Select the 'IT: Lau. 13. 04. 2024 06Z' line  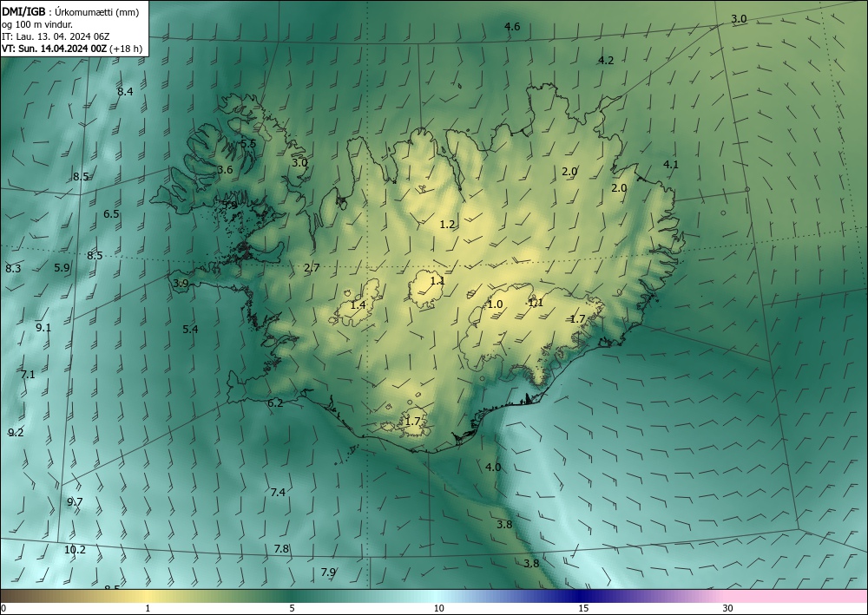pyautogui.click(x=56, y=36)
